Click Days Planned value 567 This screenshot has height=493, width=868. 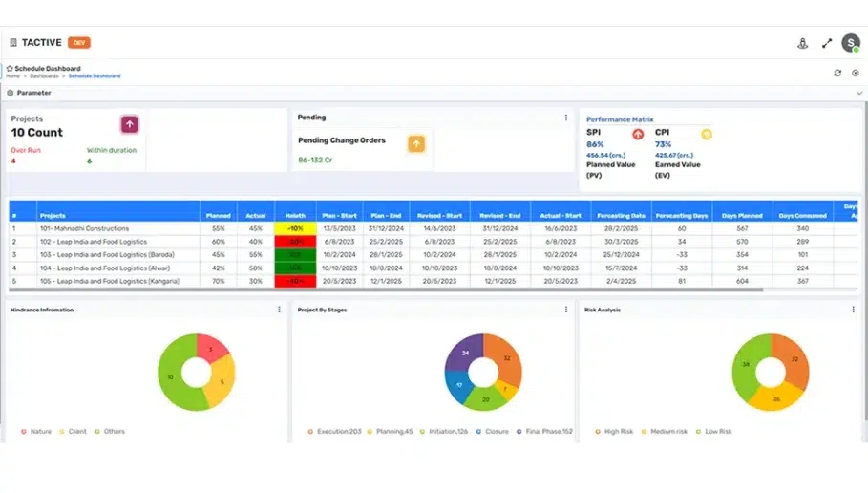pos(742,228)
